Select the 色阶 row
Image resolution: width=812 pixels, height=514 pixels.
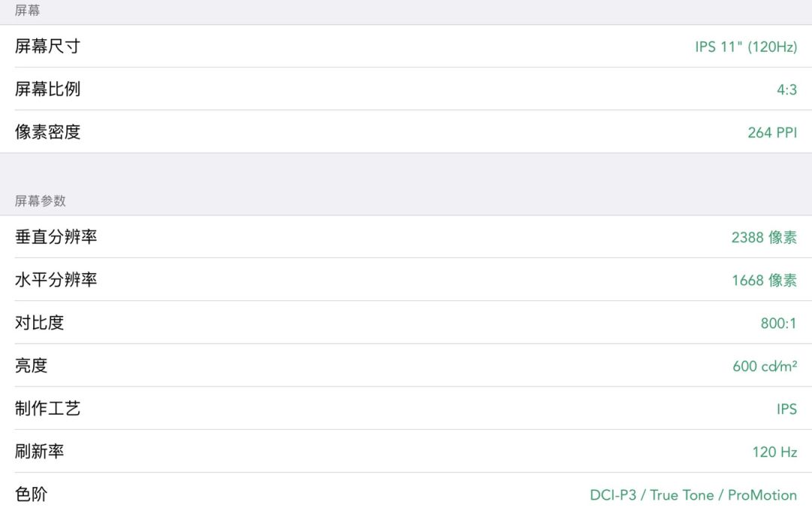pos(406,494)
